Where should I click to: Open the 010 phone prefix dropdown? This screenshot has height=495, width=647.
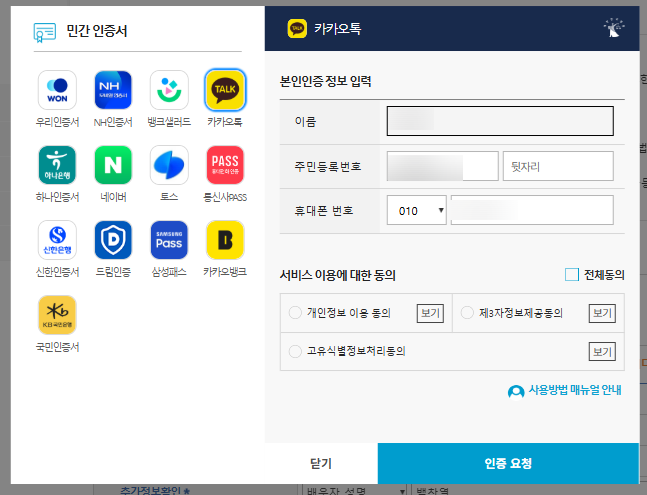pos(417,210)
